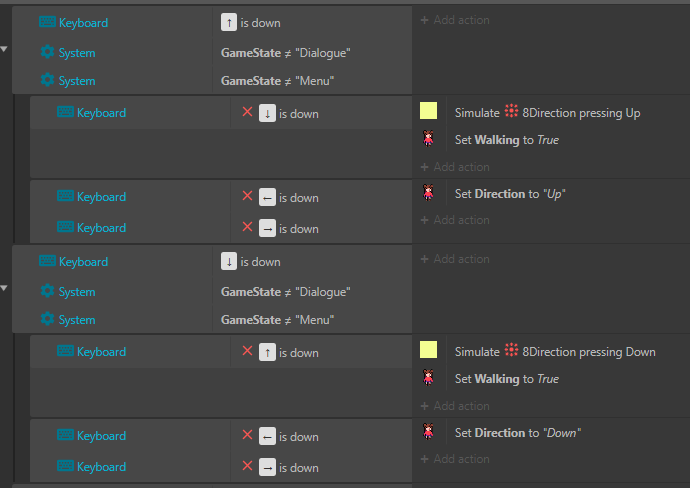The width and height of the screenshot is (690, 488).
Task: Select the player sprite icon next to Set Direction to "Down"
Action: coord(428,432)
